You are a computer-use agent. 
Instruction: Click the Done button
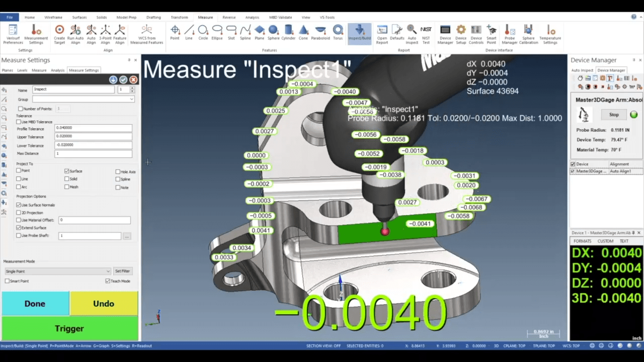tap(35, 304)
